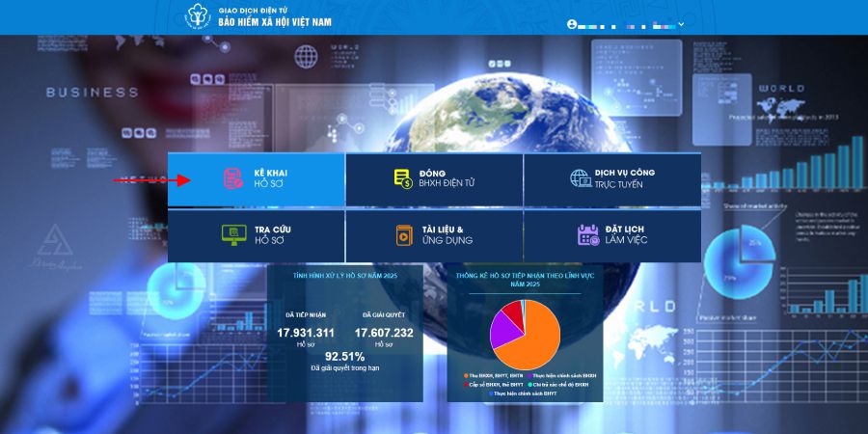
Task: Click the Tra cứu hồ sơ monitor icon
Action: pyautogui.click(x=232, y=234)
